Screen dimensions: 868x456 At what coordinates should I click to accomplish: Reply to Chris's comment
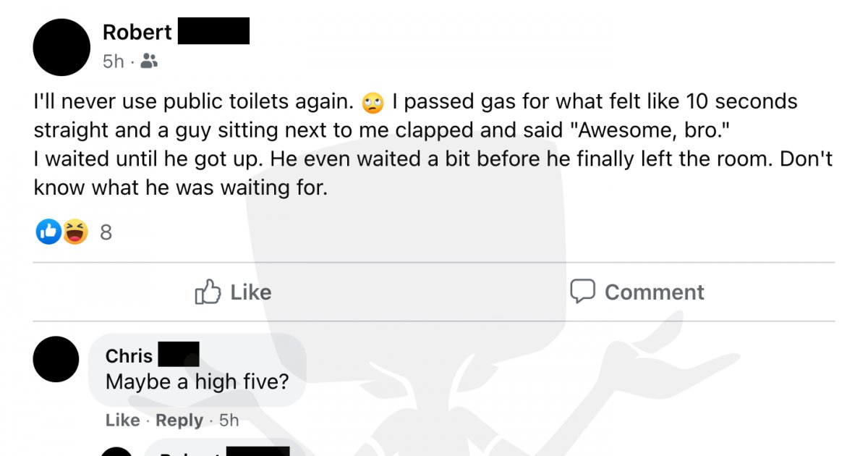click(179, 420)
